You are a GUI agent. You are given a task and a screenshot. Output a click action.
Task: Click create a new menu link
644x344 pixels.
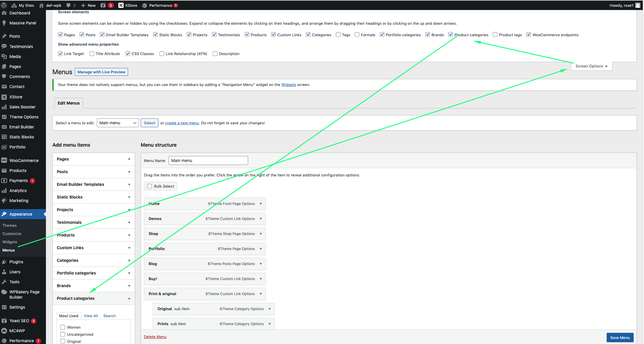click(x=182, y=123)
